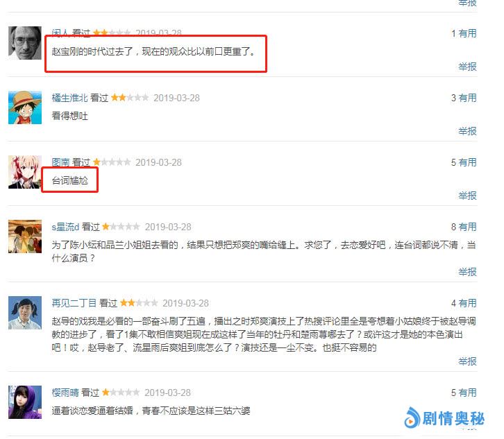The width and height of the screenshot is (504, 439).
Task: Open 橘生淮北 username link
Action: (x=69, y=98)
